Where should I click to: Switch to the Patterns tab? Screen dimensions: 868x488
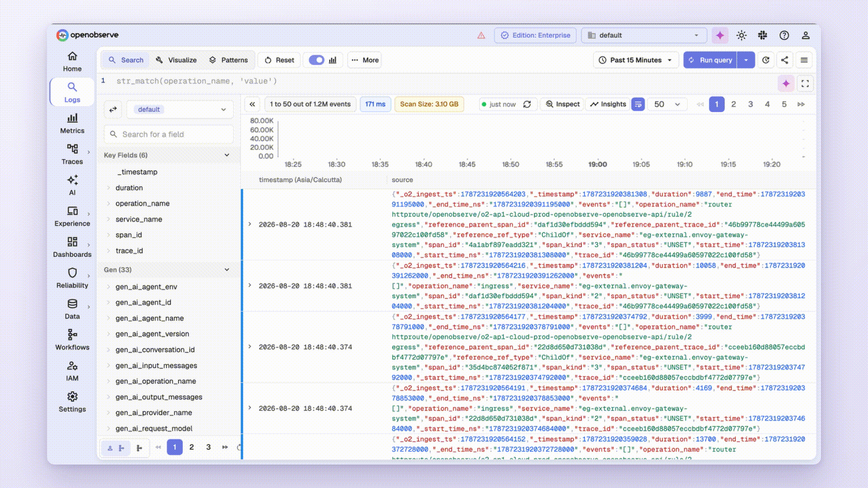click(228, 60)
